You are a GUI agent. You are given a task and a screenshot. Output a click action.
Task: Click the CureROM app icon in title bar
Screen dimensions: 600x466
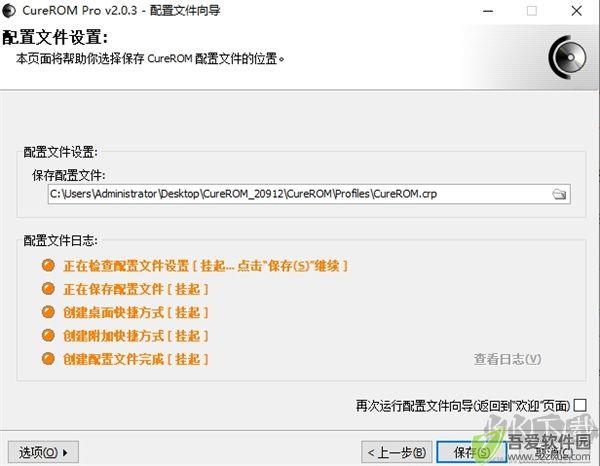coord(9,10)
